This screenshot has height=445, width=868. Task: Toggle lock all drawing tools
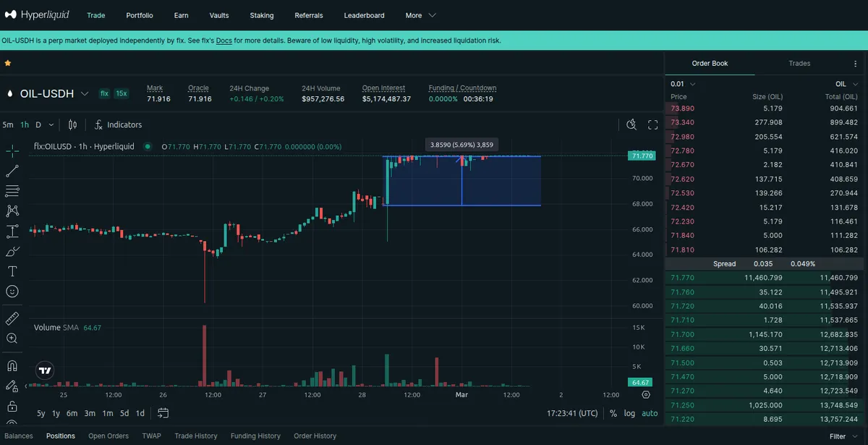(12, 407)
